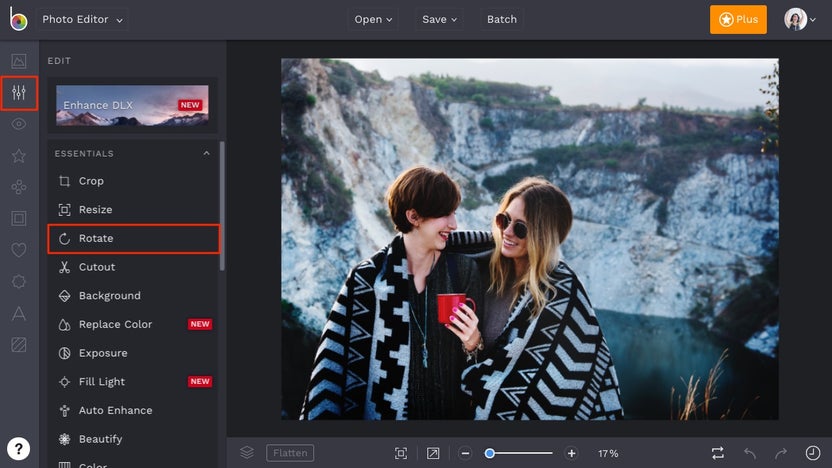Screen dimensions: 832x468
Task: Select the Fill Light tool
Action: (133, 382)
